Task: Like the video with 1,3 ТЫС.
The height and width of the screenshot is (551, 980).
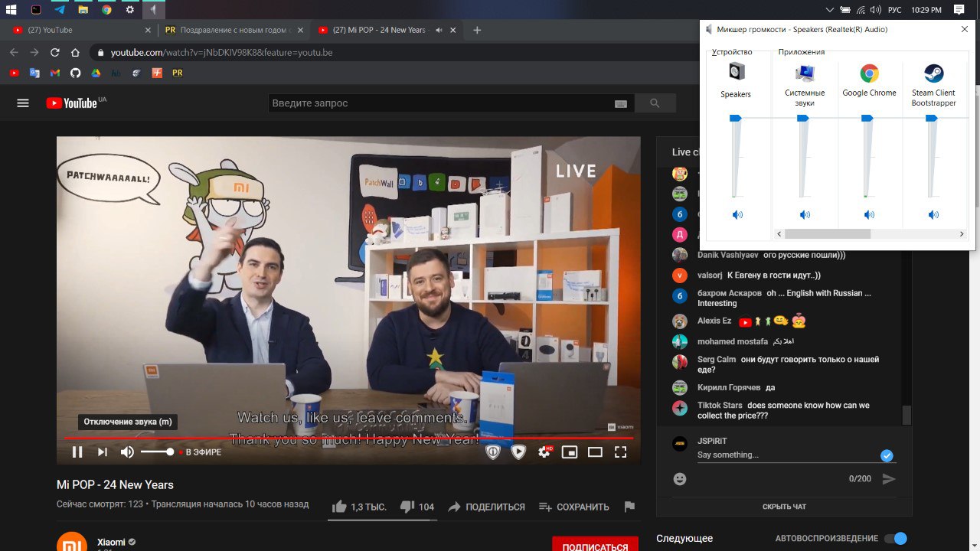Action: (x=359, y=507)
